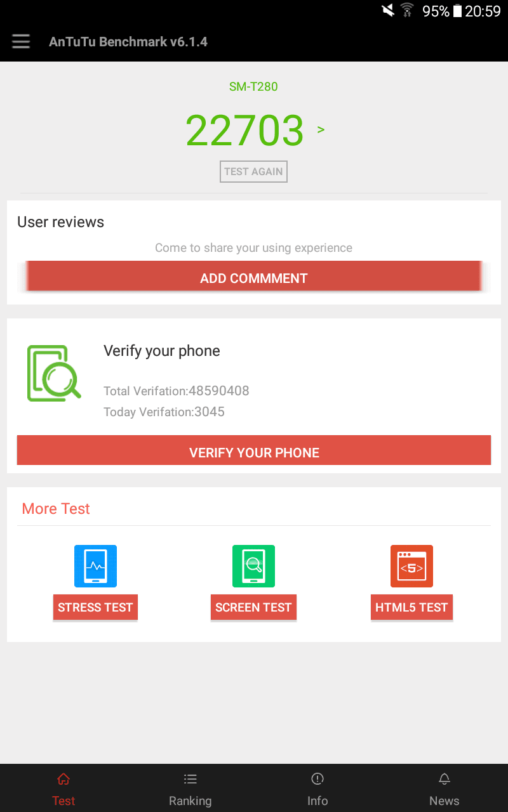This screenshot has height=812, width=508.
Task: Tap the battery icon in status bar
Action: [x=457, y=11]
